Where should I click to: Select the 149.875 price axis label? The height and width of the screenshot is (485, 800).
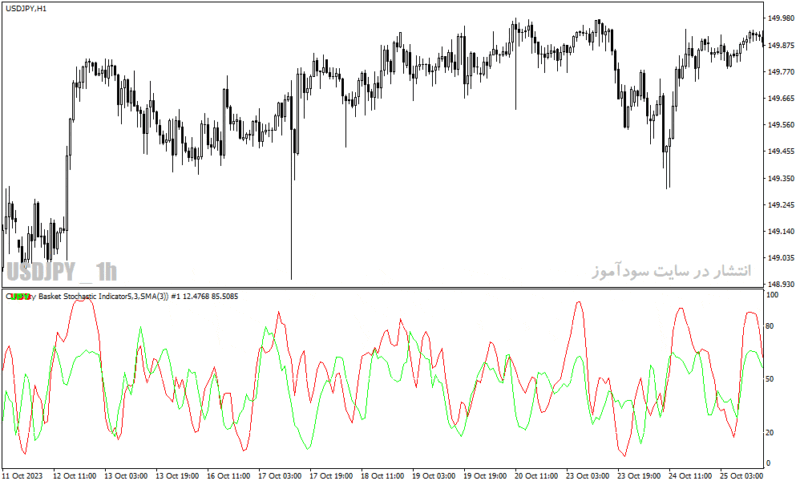pyautogui.click(x=781, y=45)
